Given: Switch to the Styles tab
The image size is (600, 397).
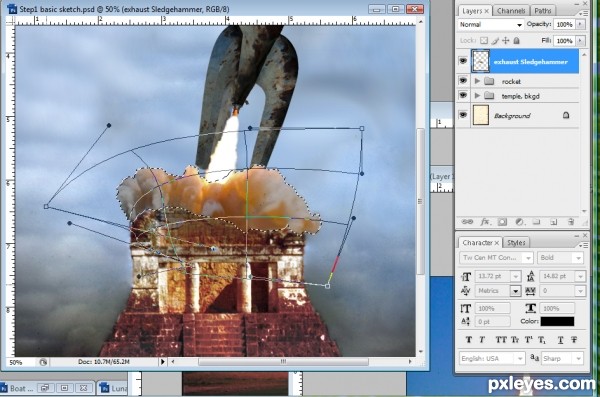Looking at the screenshot, I should [516, 243].
